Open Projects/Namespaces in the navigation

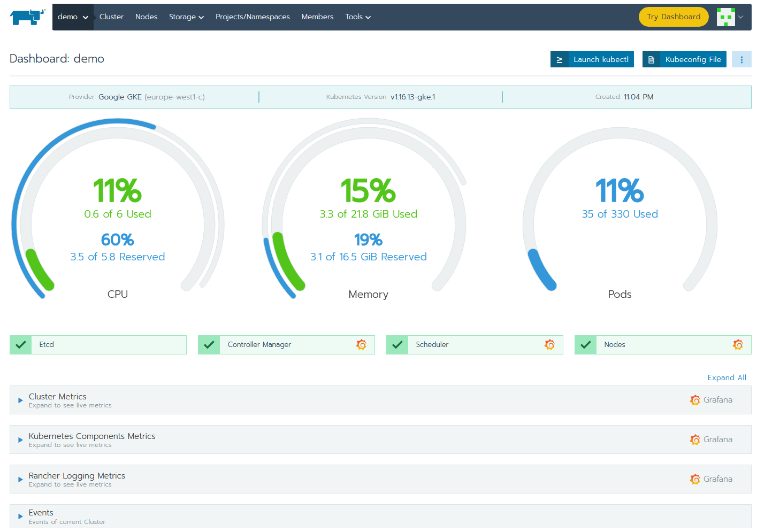click(x=253, y=17)
